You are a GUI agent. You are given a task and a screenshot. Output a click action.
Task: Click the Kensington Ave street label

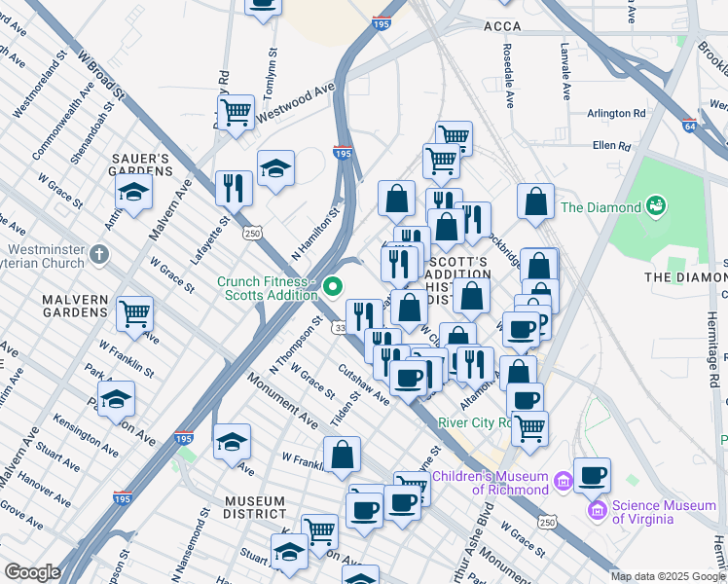86,435
